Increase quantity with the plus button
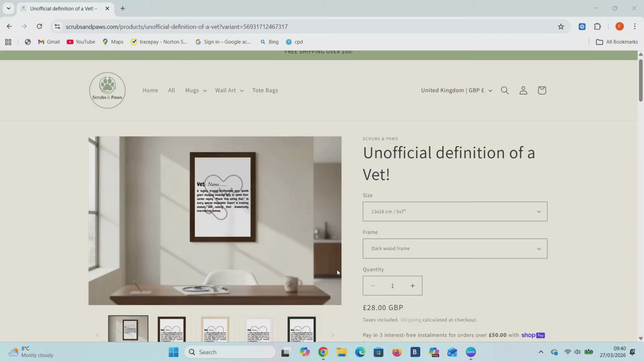Viewport: 644px width, 362px height. click(x=413, y=286)
